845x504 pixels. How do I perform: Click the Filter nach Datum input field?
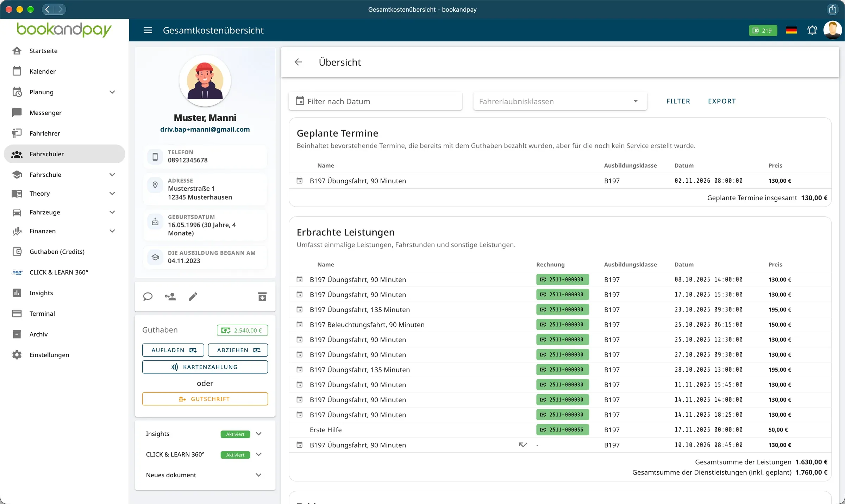coord(375,101)
